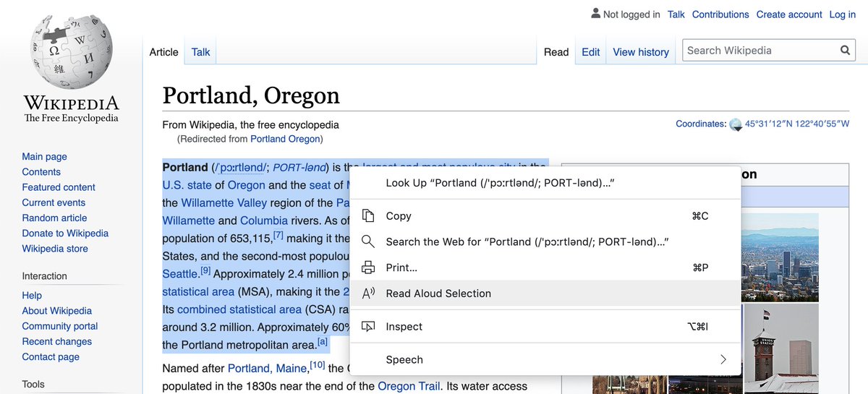Click the Talk link in top user bar

tap(676, 14)
